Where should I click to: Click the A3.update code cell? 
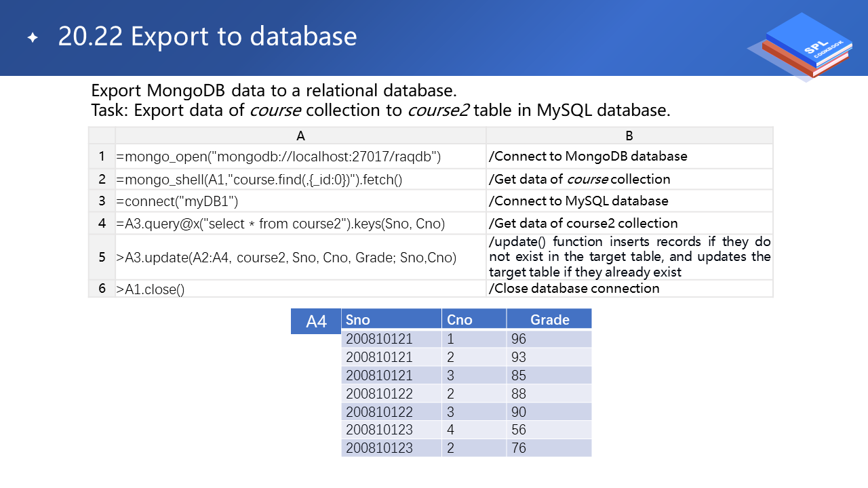286,258
